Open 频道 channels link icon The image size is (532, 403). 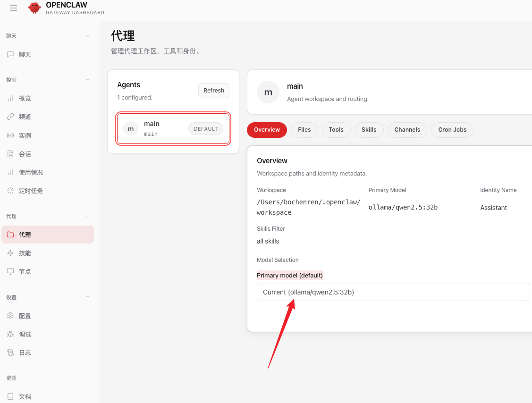click(x=10, y=117)
